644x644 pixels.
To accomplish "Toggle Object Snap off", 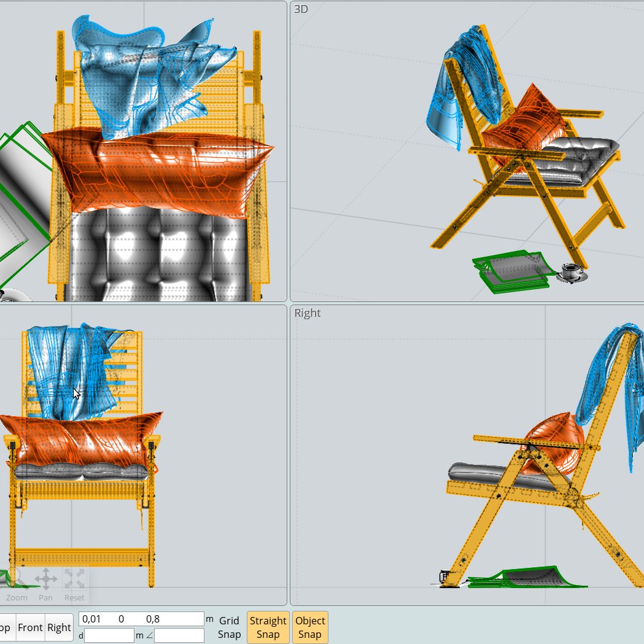I will pyautogui.click(x=310, y=627).
